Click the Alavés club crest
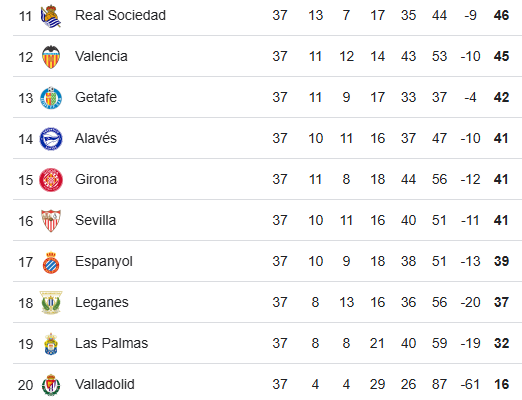Image resolution: width=522 pixels, height=400 pixels. pos(51,139)
